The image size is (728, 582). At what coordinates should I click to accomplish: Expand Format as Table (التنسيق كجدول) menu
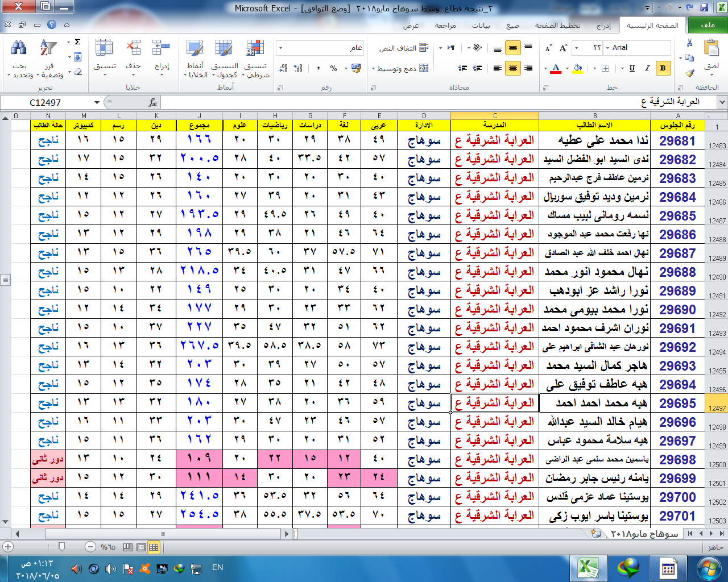[224, 59]
